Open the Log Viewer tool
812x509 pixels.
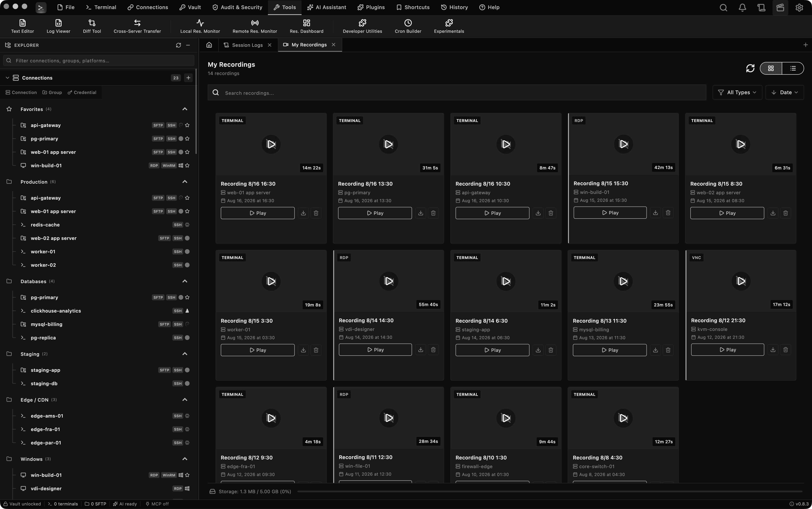(x=58, y=26)
